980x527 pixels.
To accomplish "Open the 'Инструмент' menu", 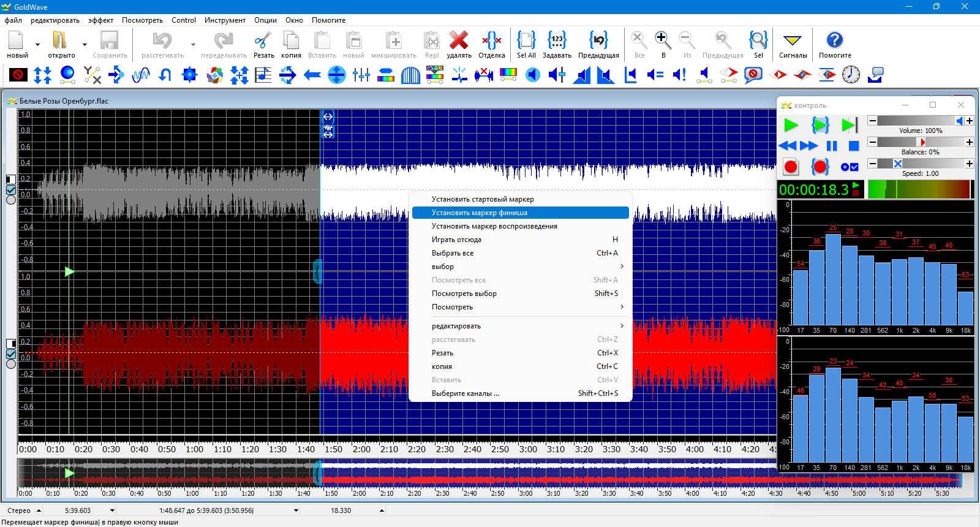I will tap(225, 20).
